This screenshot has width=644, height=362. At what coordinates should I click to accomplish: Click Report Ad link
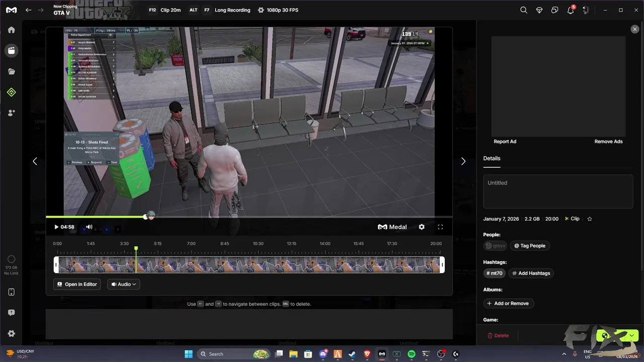(x=505, y=141)
